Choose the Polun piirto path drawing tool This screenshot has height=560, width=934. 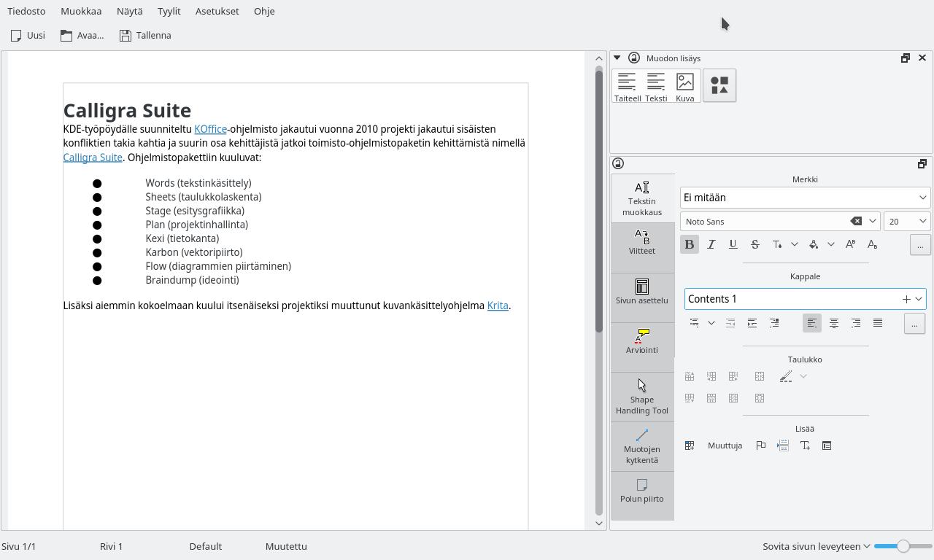[x=642, y=491]
